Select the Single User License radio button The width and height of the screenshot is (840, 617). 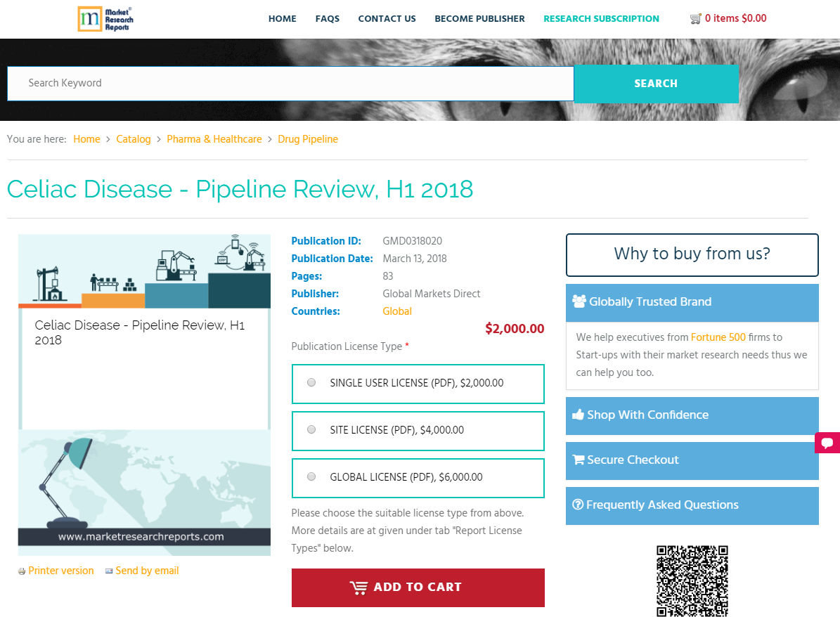311,382
